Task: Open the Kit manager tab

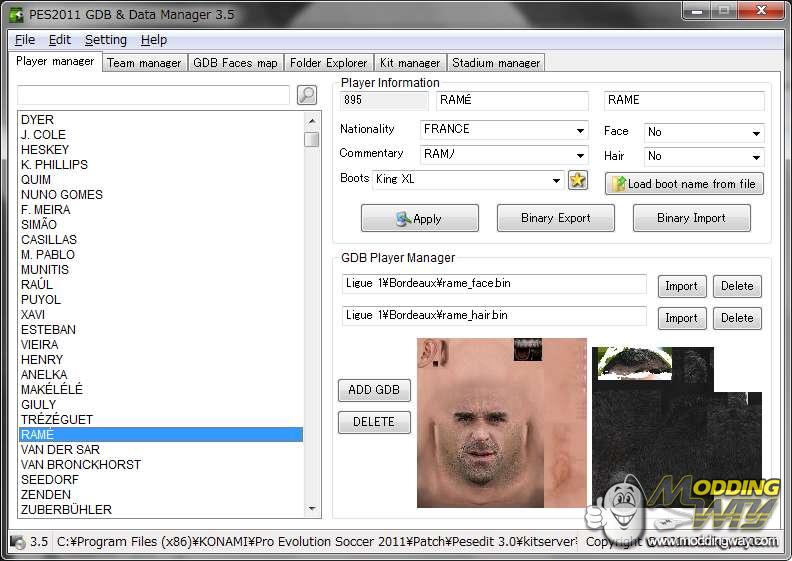Action: tap(409, 63)
